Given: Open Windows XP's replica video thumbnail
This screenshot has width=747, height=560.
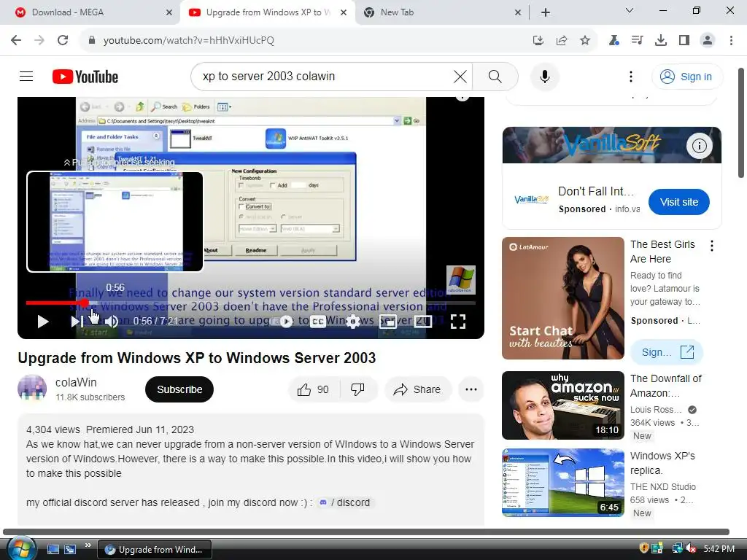Looking at the screenshot, I should tap(563, 483).
